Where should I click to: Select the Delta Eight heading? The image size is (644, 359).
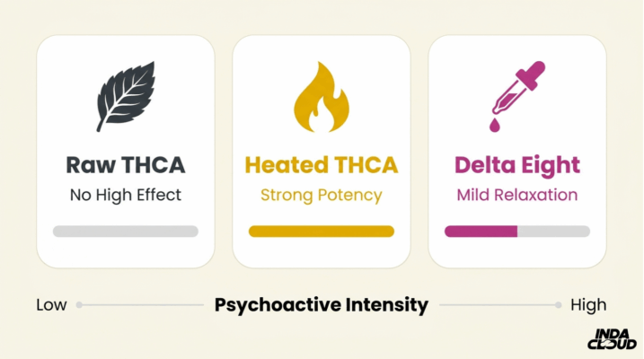tap(517, 166)
